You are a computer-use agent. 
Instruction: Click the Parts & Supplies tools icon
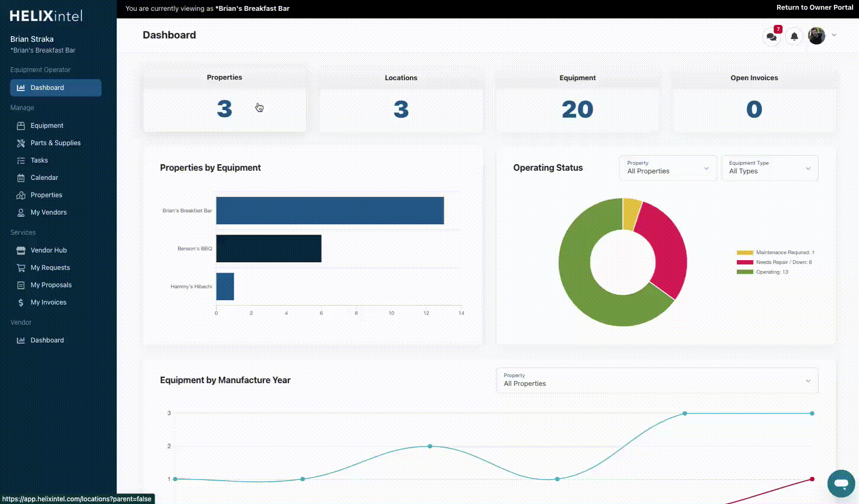(21, 143)
